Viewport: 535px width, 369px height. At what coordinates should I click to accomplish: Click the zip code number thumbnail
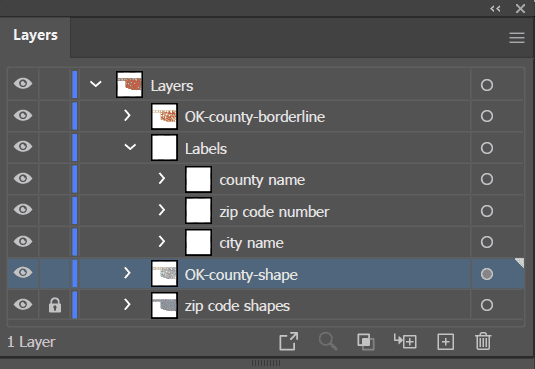pos(198,211)
